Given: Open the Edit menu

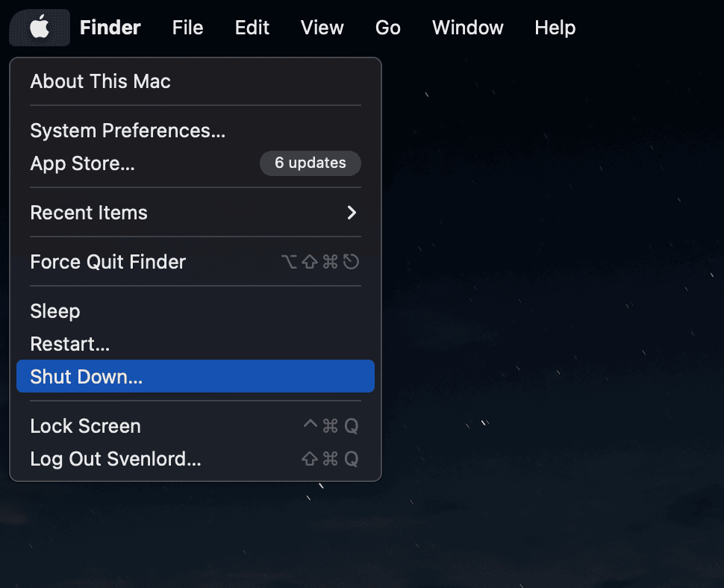Looking at the screenshot, I should (252, 28).
